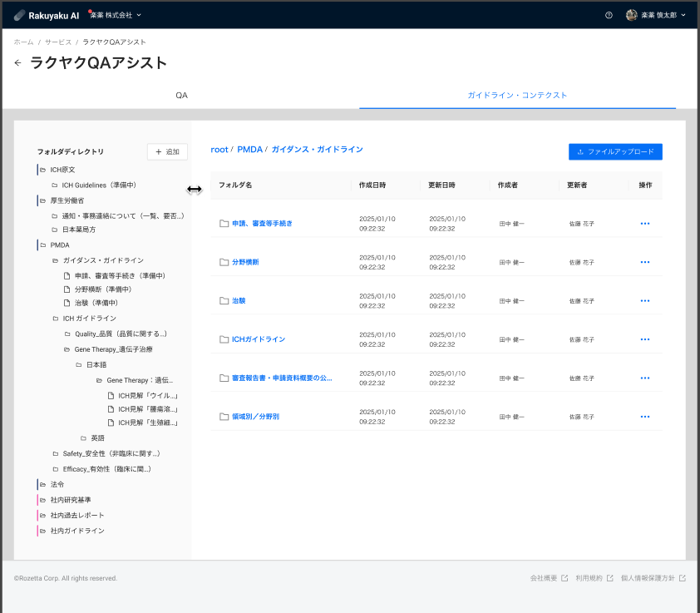Click folder icon beside 治験 in table
This screenshot has width=700, height=613.
pyautogui.click(x=224, y=301)
